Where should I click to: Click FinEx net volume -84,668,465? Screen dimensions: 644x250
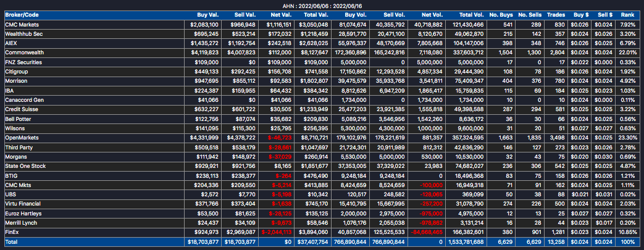click(427, 232)
